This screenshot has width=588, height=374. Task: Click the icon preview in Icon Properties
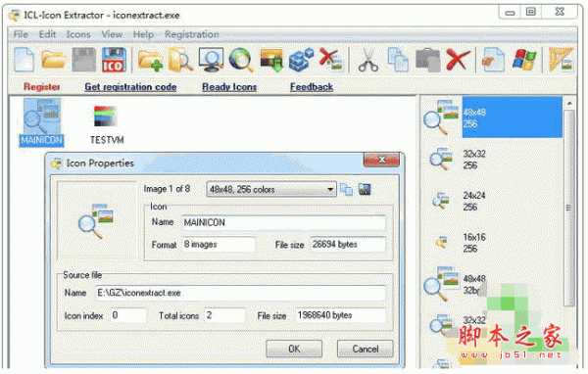tap(96, 222)
